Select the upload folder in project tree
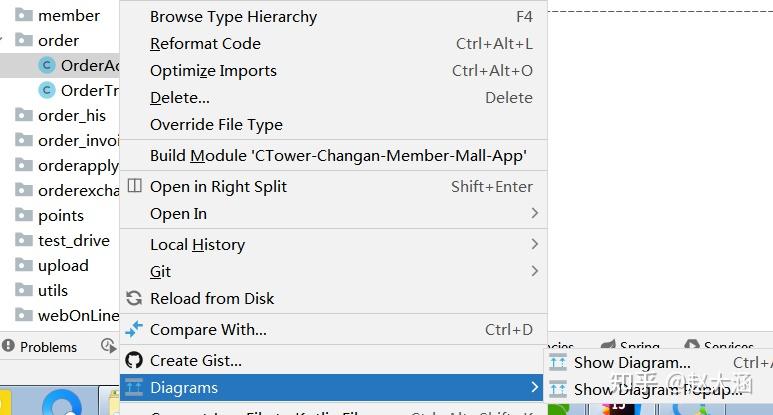Screen dimensions: 773x415 coord(63,265)
